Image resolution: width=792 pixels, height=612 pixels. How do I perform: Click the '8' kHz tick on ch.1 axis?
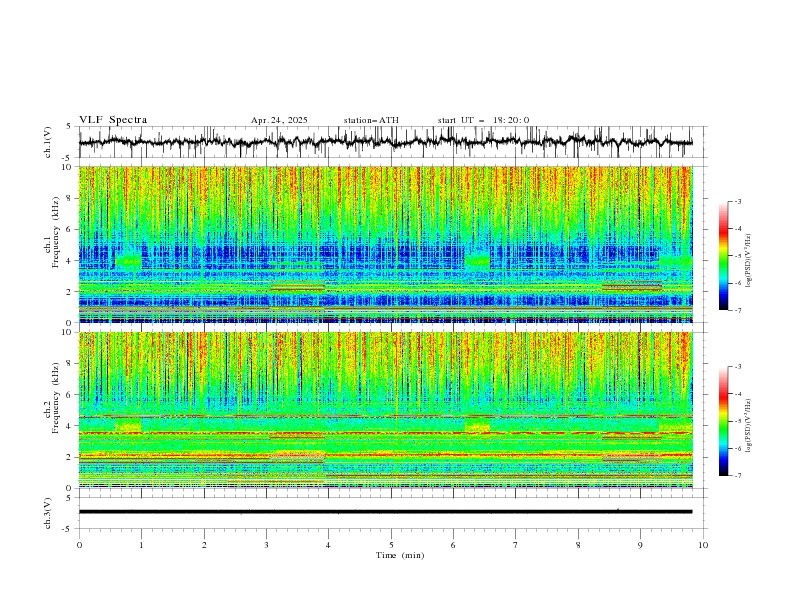tap(70, 198)
